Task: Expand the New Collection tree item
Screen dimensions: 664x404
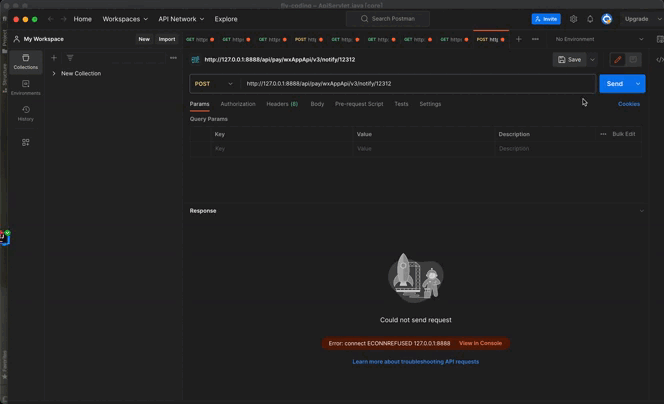Action: coord(54,73)
